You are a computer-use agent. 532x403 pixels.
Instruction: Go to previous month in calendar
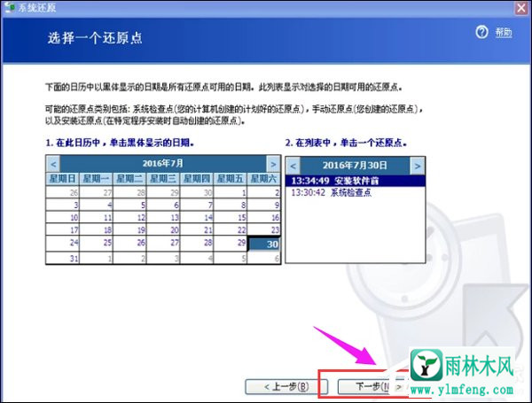click(x=53, y=164)
